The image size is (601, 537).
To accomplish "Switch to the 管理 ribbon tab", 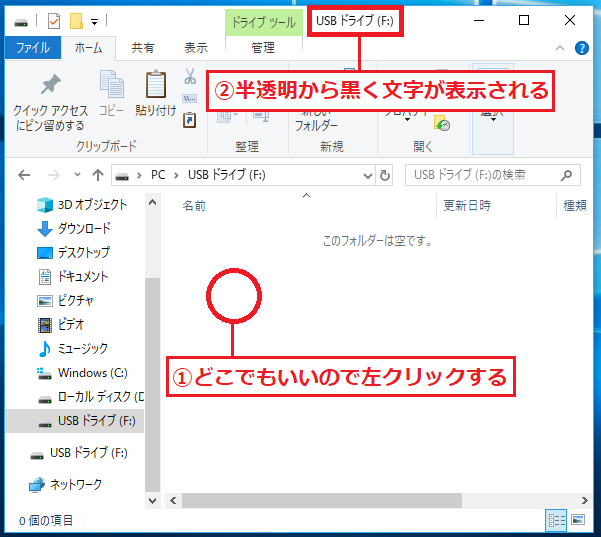I will (263, 48).
